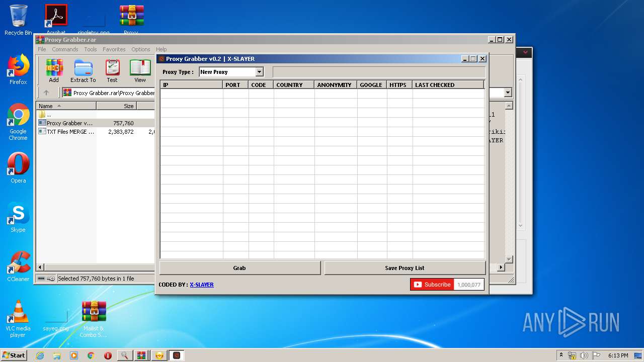Click the CODE column header
644x362 pixels.
tap(261, 85)
